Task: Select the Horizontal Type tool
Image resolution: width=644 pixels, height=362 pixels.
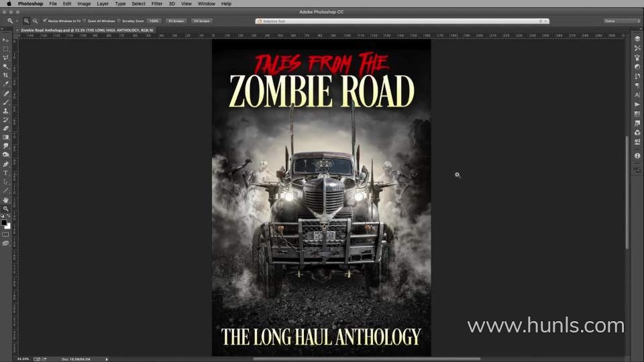Action: 6,173
